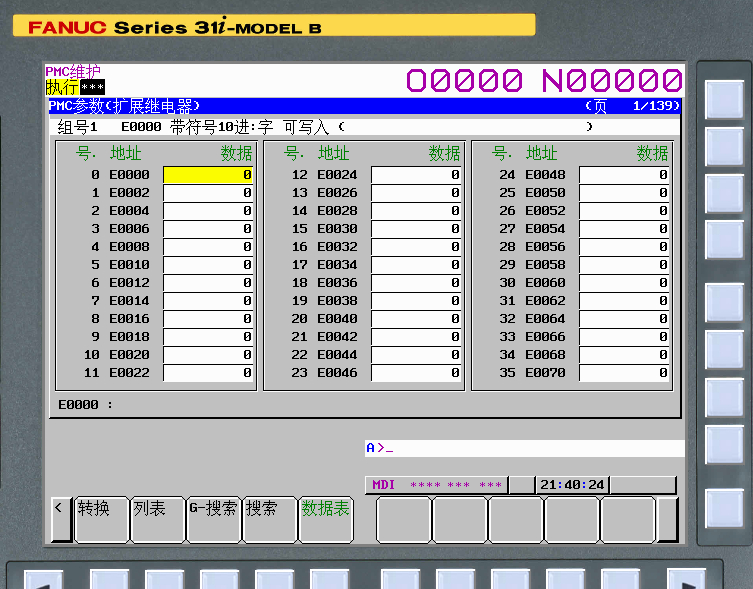
Task: Click the data field of E0012
Action: (x=208, y=283)
